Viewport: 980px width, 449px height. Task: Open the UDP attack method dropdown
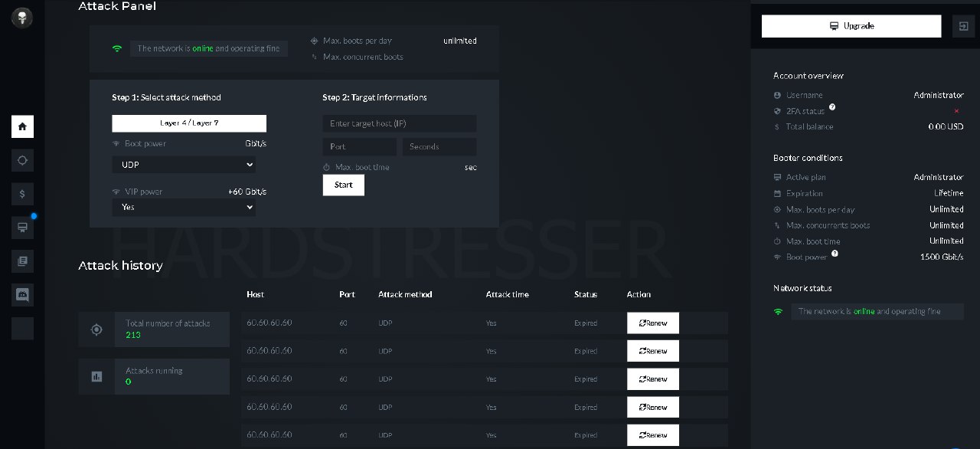pyautogui.click(x=184, y=165)
